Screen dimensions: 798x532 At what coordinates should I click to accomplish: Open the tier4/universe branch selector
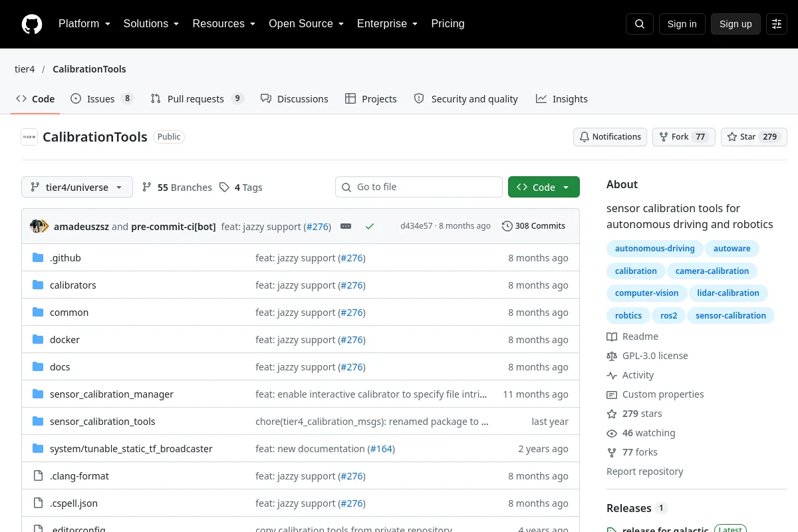point(77,187)
